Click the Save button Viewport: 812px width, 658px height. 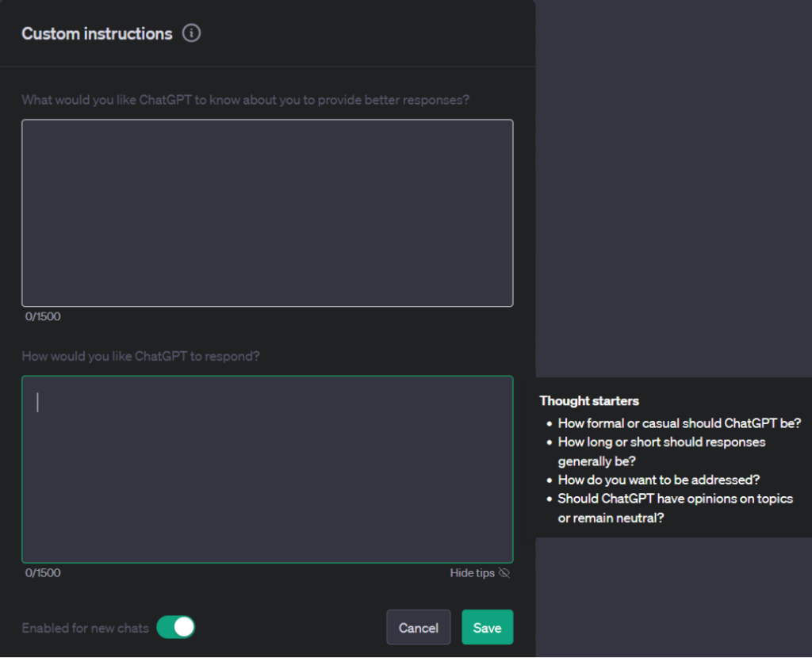point(488,627)
